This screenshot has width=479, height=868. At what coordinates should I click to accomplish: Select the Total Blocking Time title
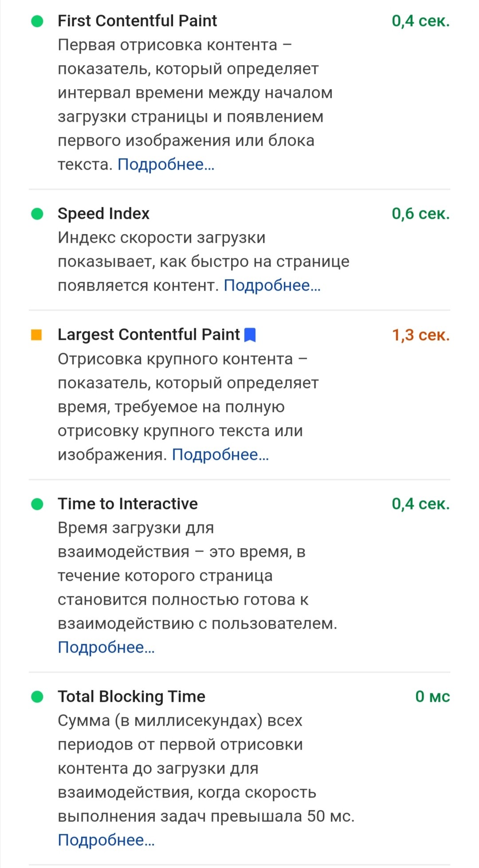click(132, 697)
